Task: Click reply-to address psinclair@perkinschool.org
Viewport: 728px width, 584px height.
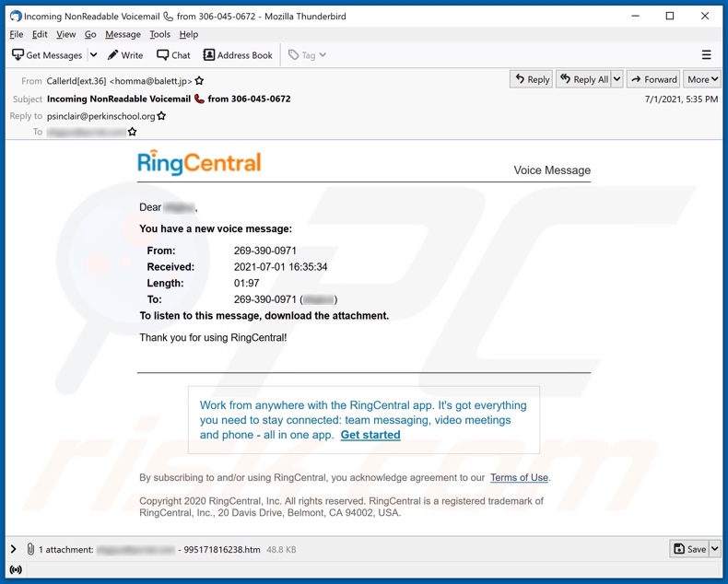Action: tap(100, 116)
